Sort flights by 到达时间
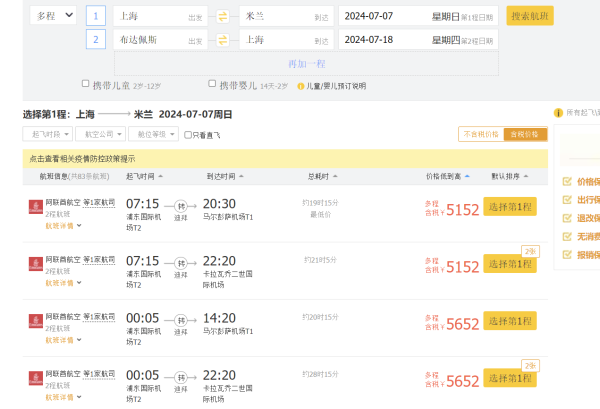Image resolution: width=600 pixels, height=409 pixels. [225, 176]
